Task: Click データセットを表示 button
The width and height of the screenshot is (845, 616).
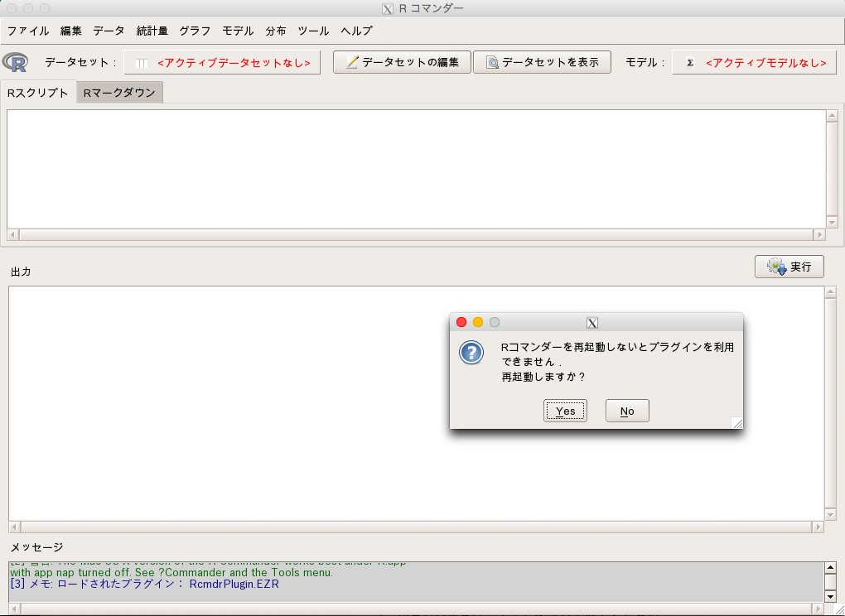Action: [x=542, y=62]
